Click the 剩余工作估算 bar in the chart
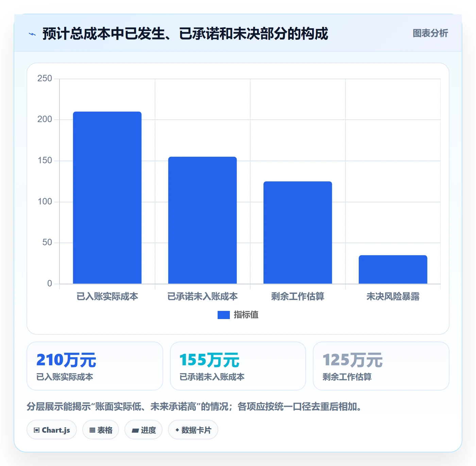The image size is (476, 466). 297,233
